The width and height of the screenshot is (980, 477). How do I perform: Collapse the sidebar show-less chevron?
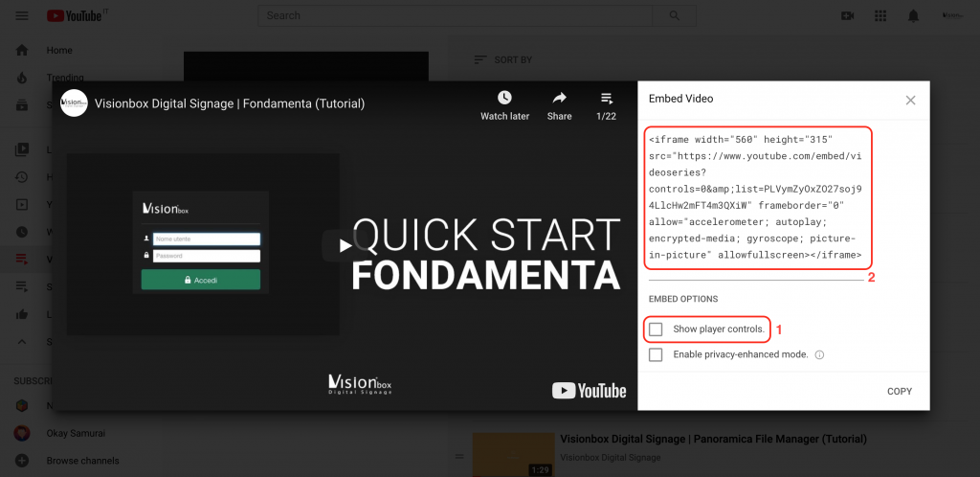[x=22, y=342]
